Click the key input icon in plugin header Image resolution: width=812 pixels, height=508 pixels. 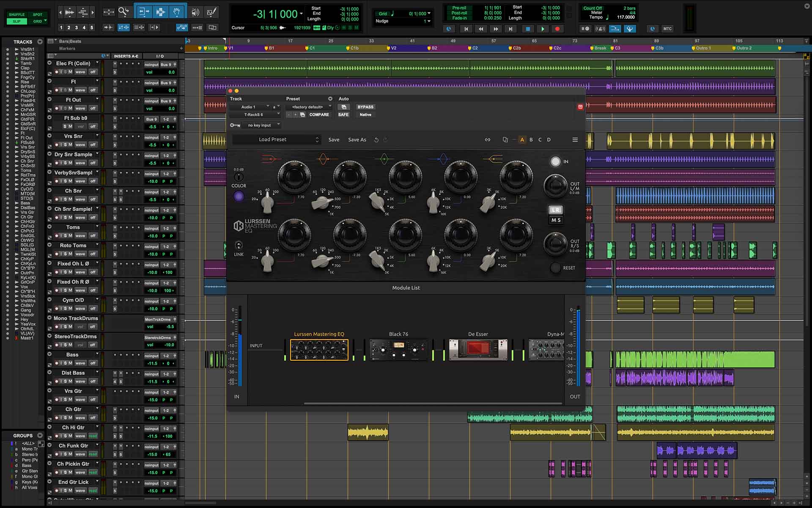point(235,125)
